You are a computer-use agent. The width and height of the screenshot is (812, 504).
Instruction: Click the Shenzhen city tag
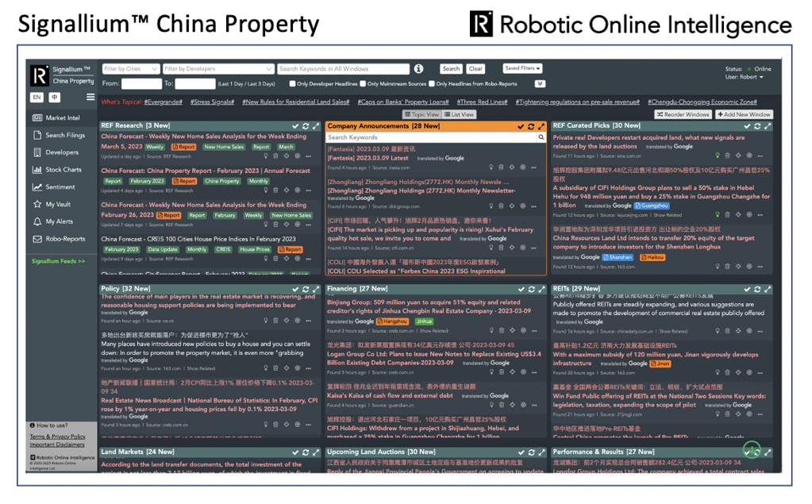click(x=618, y=257)
